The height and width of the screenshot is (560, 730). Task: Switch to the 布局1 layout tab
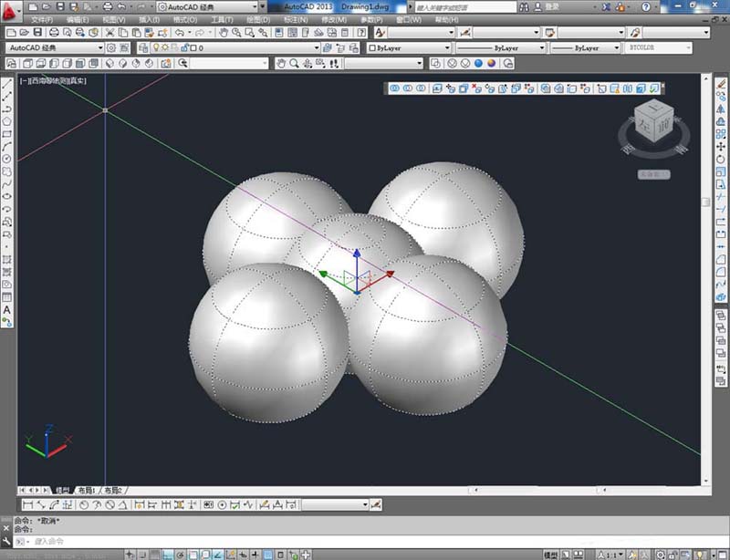pyautogui.click(x=87, y=490)
